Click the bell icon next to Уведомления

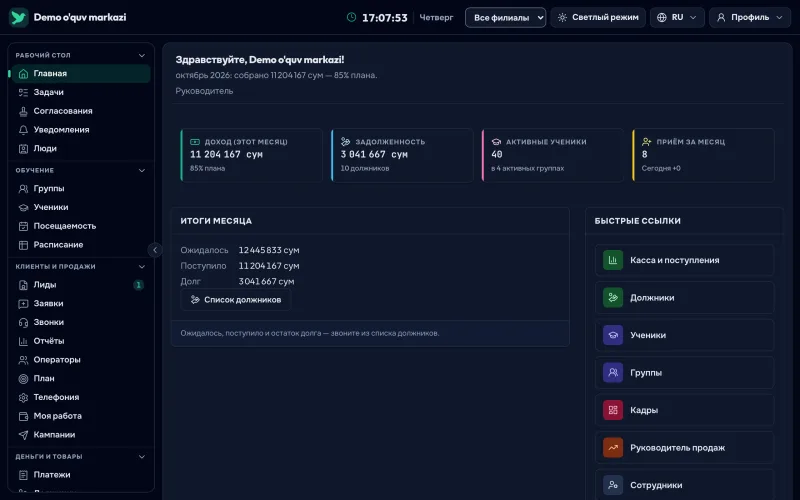click(x=23, y=130)
